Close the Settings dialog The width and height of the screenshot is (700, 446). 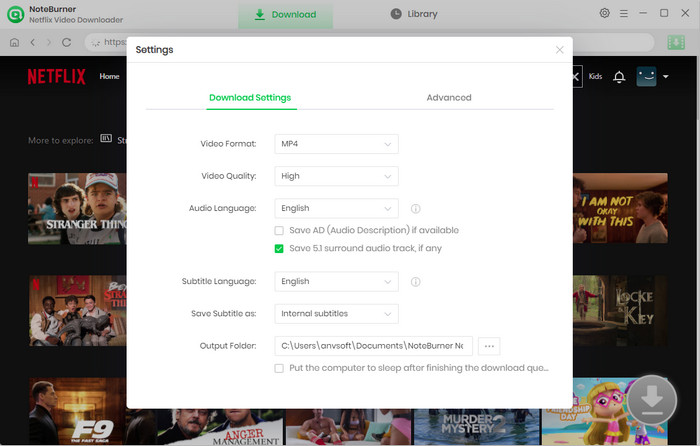click(559, 50)
